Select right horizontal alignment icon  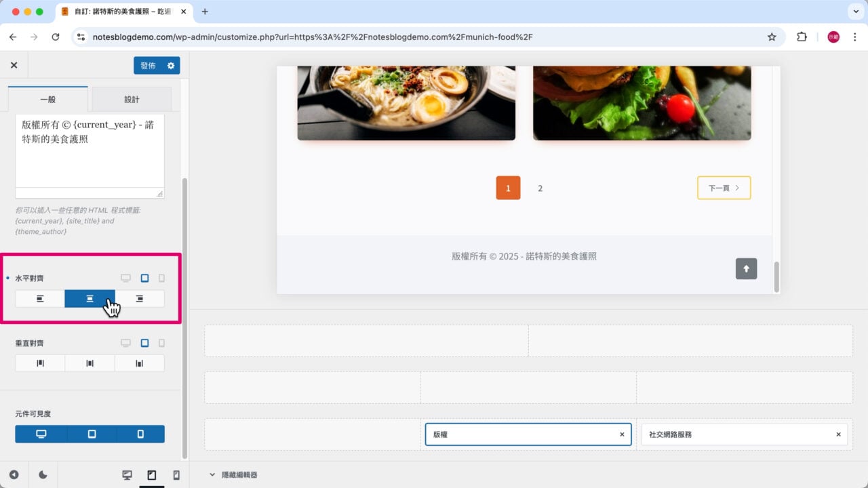[x=140, y=298]
